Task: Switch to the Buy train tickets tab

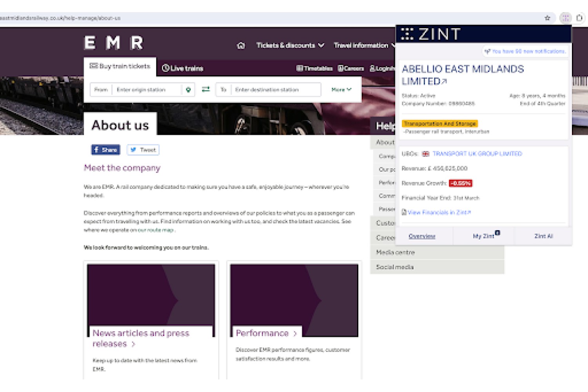Action: pos(120,66)
